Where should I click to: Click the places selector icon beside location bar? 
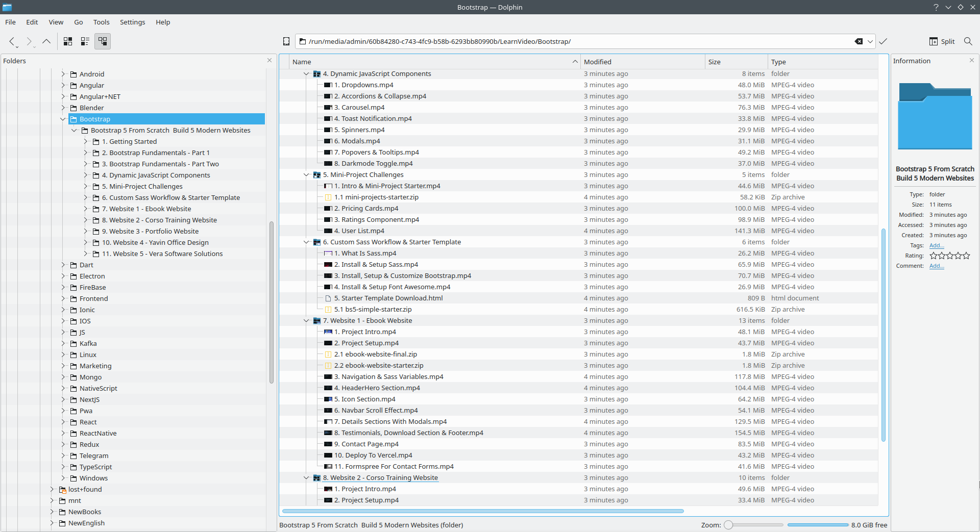point(286,41)
